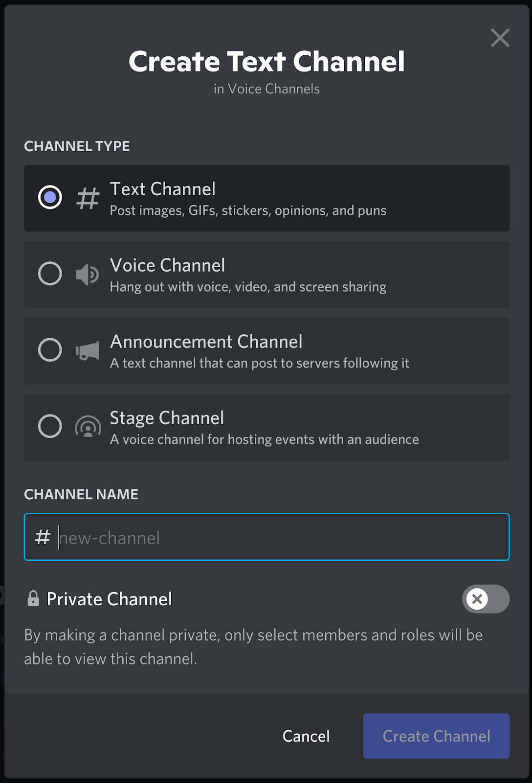Viewport: 532px width, 783px height.
Task: Select the Stage Channel radio button
Action: click(x=49, y=427)
